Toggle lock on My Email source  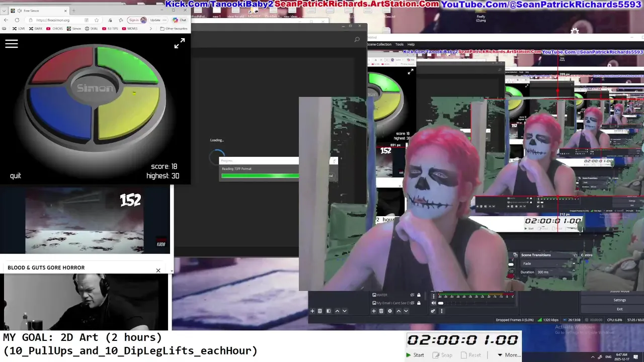419,303
